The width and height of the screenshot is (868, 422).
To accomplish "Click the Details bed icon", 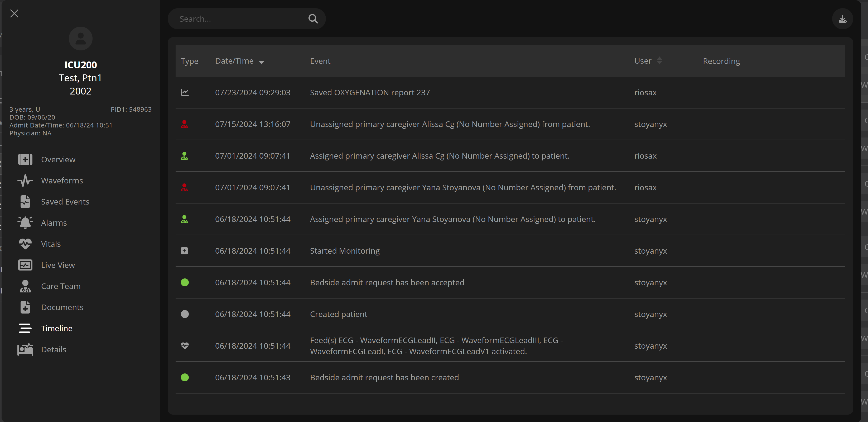I will [25, 349].
